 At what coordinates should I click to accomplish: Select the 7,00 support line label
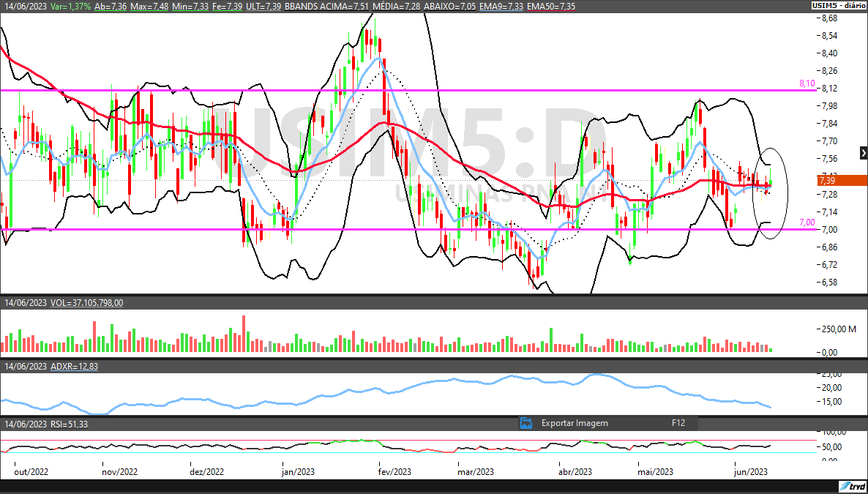[x=807, y=222]
